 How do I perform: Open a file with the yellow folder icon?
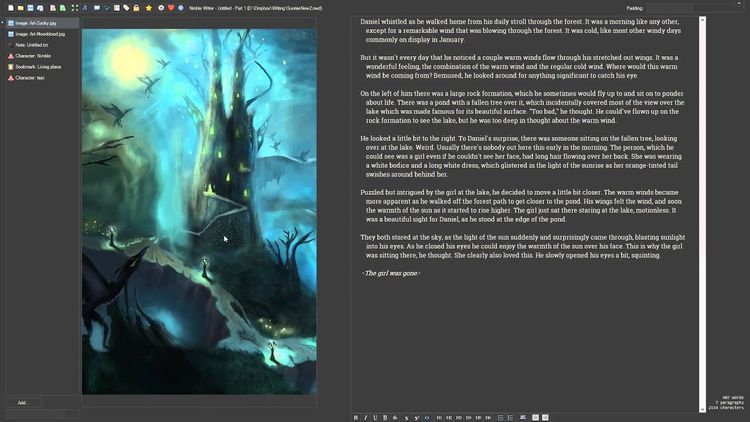click(21, 8)
